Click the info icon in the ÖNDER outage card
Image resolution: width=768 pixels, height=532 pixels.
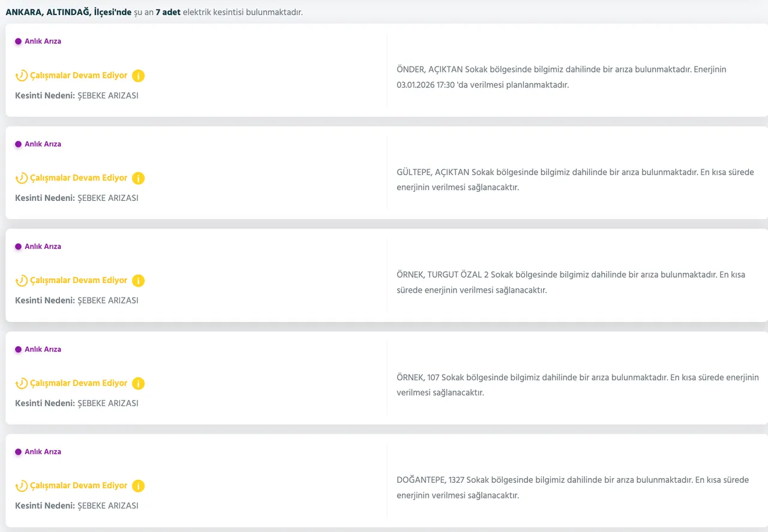pyautogui.click(x=138, y=76)
